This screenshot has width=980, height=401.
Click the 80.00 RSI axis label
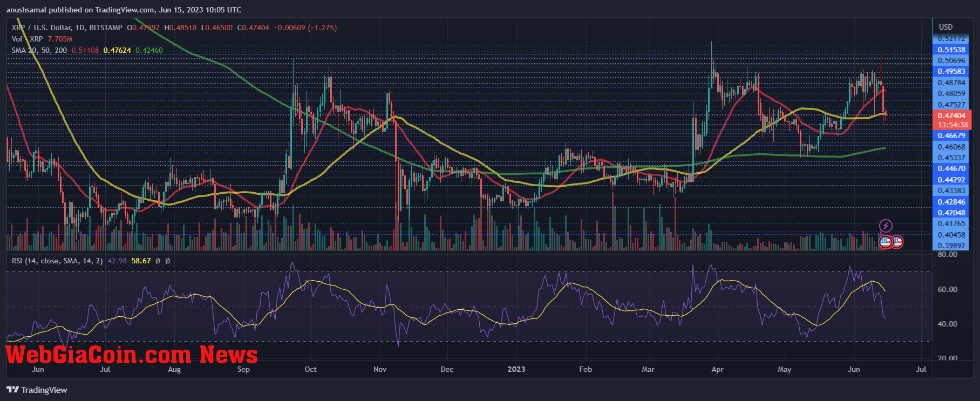[948, 254]
